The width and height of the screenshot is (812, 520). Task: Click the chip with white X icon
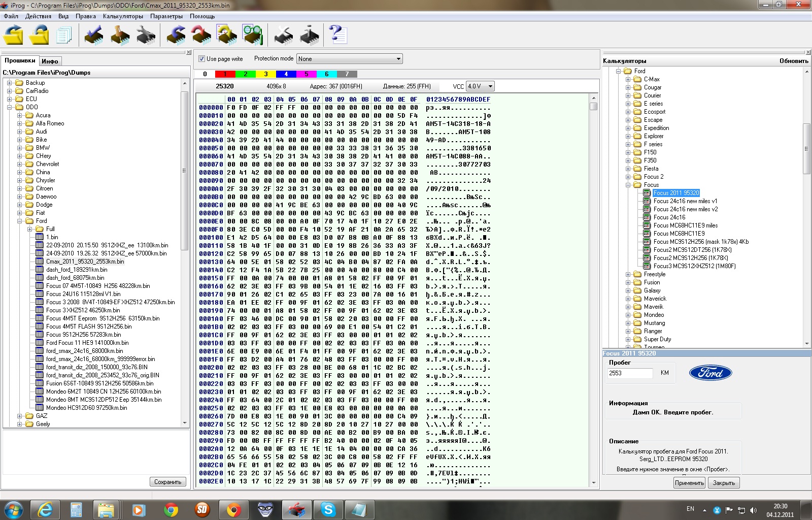(284, 35)
